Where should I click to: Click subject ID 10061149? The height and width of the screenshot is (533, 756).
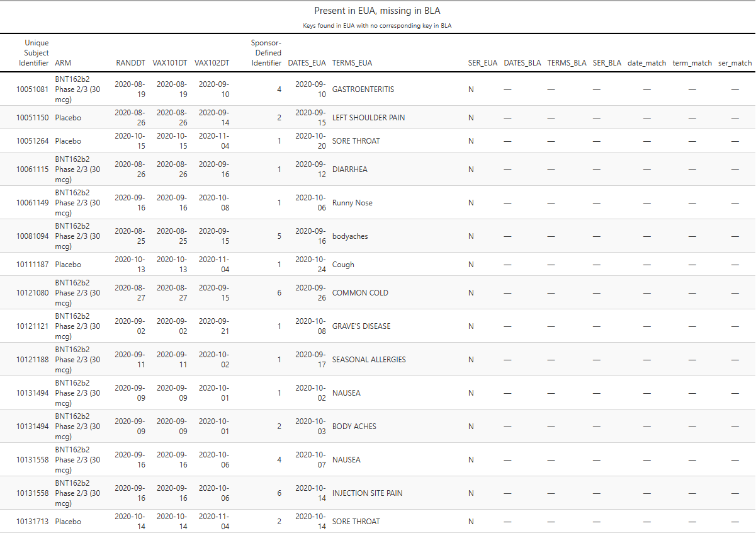[x=32, y=203]
